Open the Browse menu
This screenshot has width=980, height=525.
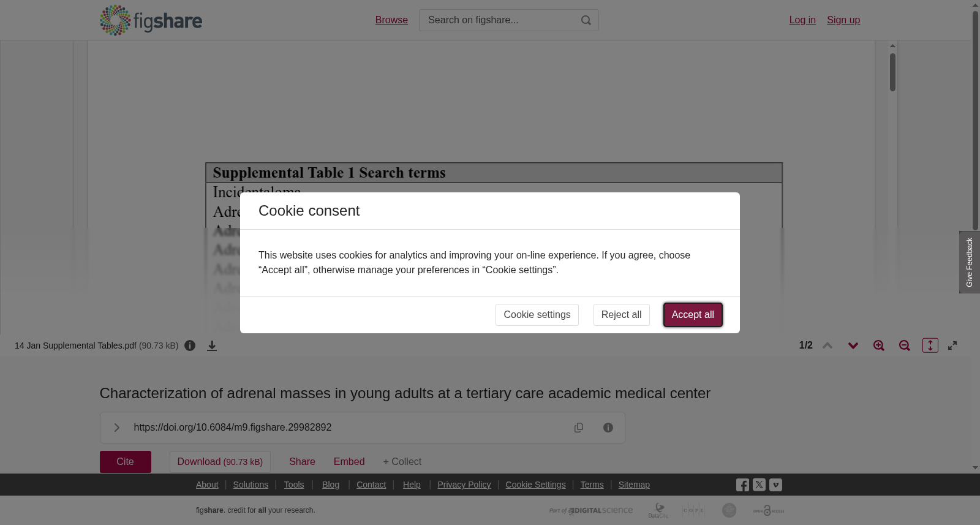(391, 20)
